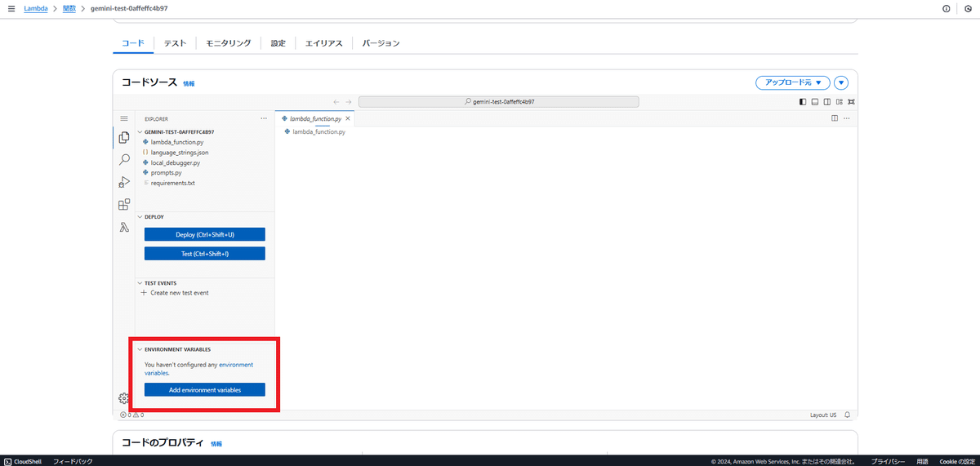Split the editor to the right

point(835,118)
